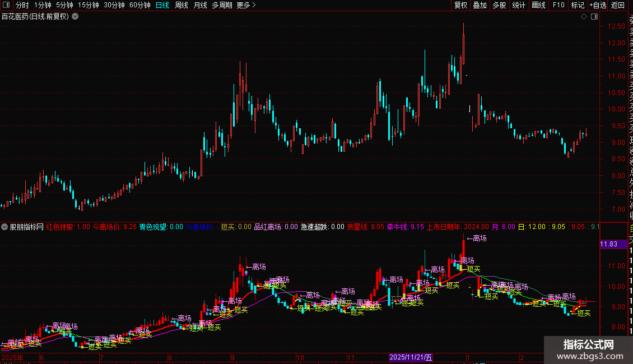Click the 12.50 level on price axis
Viewport: 633px width, 364px height.
(616, 26)
